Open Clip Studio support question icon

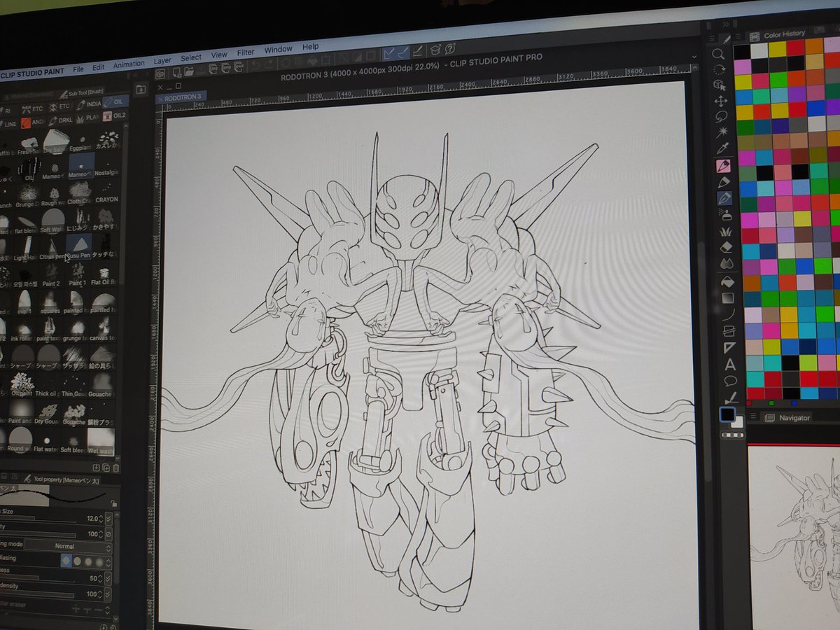pos(451,48)
